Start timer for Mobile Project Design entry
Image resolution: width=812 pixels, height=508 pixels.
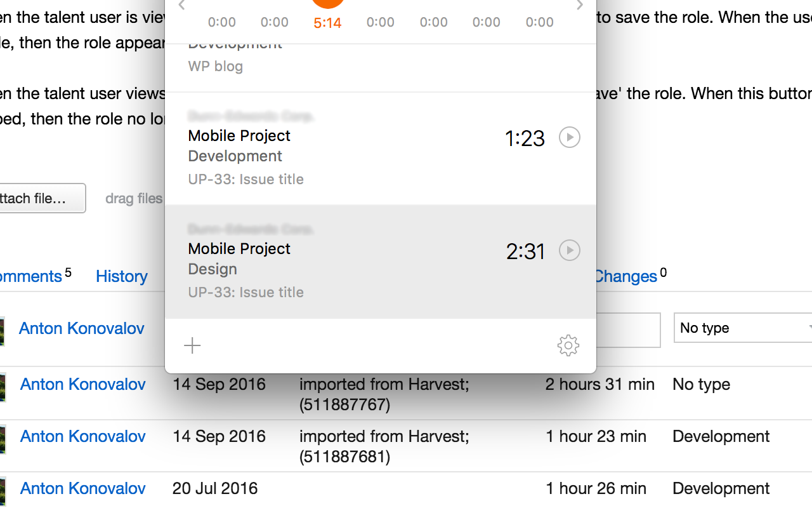569,250
